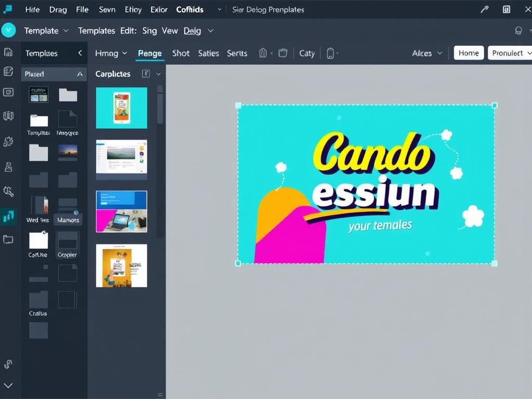Expand the Carplictes panel chevron

point(158,74)
